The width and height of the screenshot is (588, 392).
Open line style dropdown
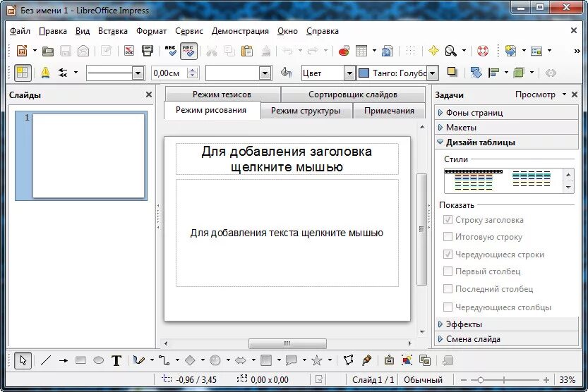pyautogui.click(x=138, y=73)
